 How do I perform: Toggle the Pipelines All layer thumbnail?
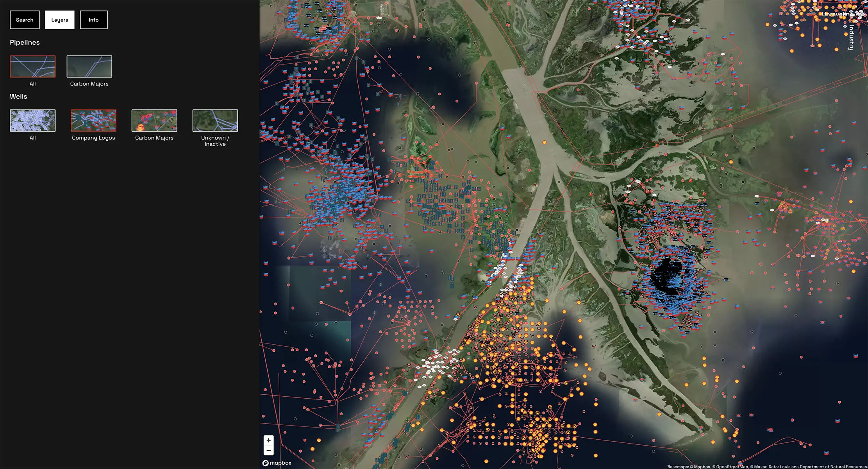(x=32, y=66)
